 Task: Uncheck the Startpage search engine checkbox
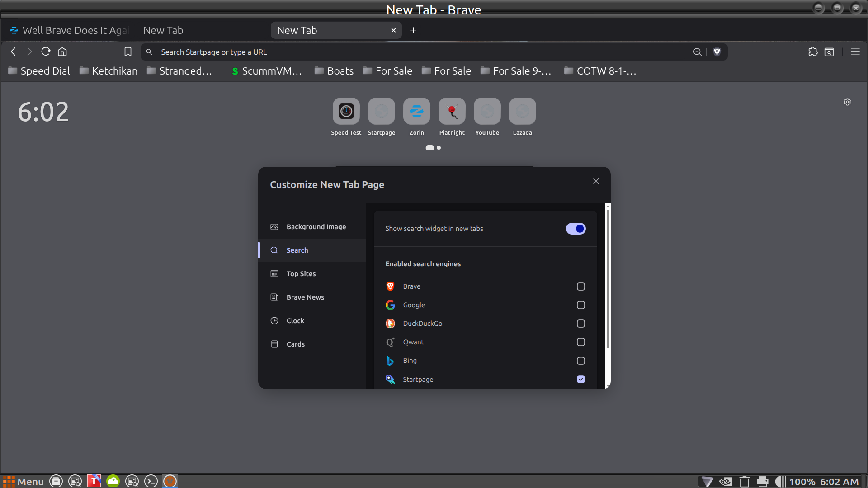[x=580, y=380]
